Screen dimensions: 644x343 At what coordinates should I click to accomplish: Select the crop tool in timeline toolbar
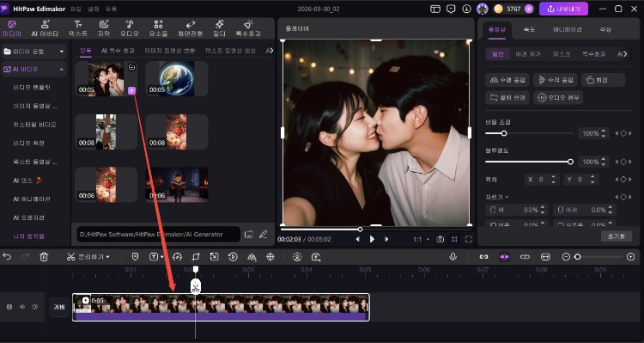point(196,257)
